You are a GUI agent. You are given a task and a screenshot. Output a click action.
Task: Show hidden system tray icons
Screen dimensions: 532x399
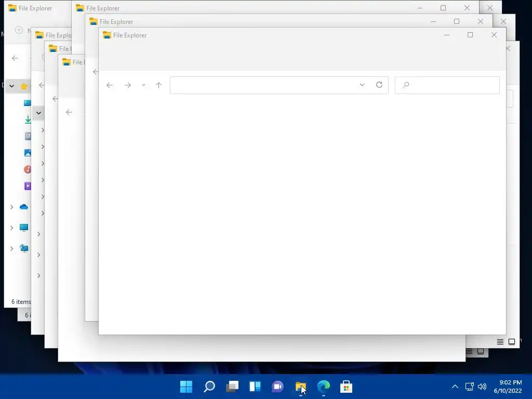455,387
